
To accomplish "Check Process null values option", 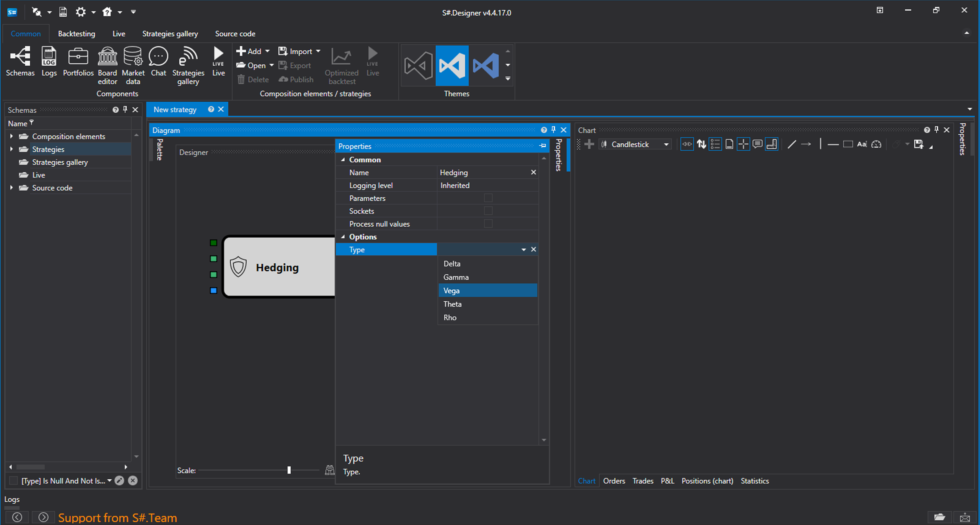I will pos(488,224).
